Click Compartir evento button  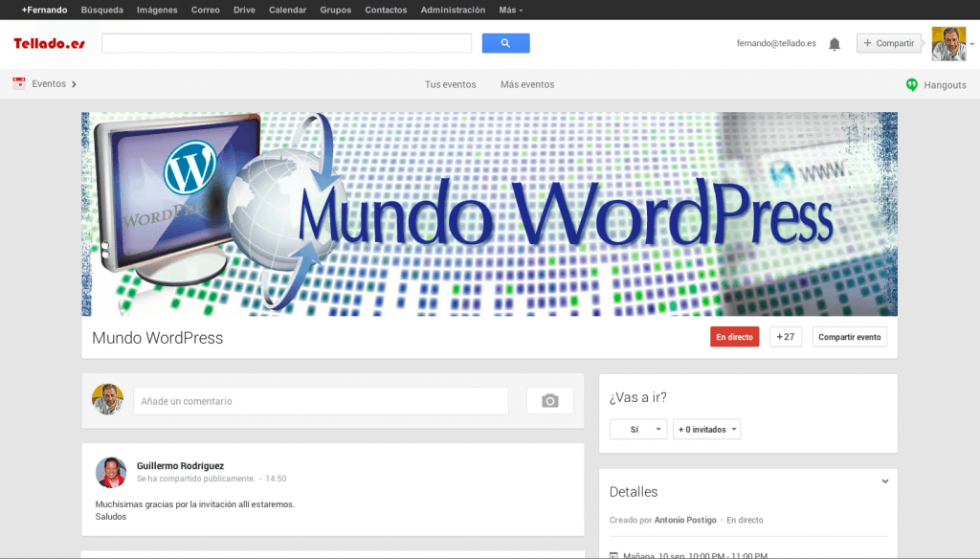[x=850, y=337]
